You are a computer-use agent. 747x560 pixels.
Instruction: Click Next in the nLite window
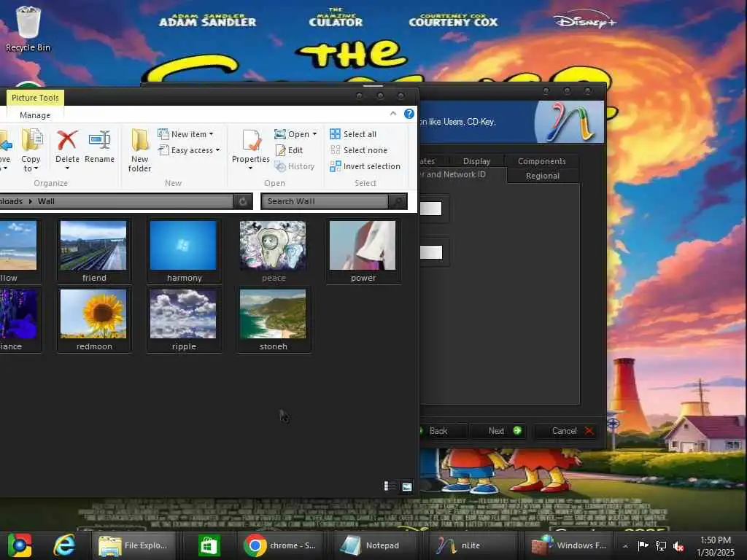coord(499,431)
